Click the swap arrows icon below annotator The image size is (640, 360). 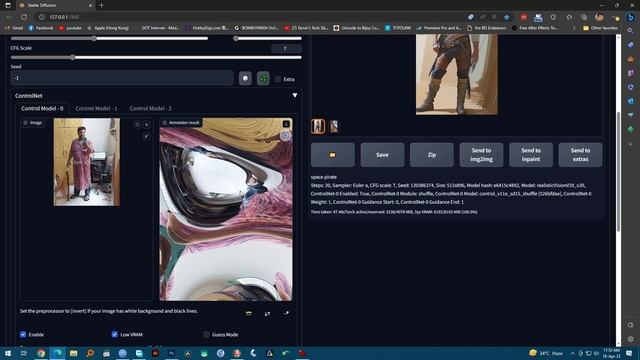tap(267, 313)
